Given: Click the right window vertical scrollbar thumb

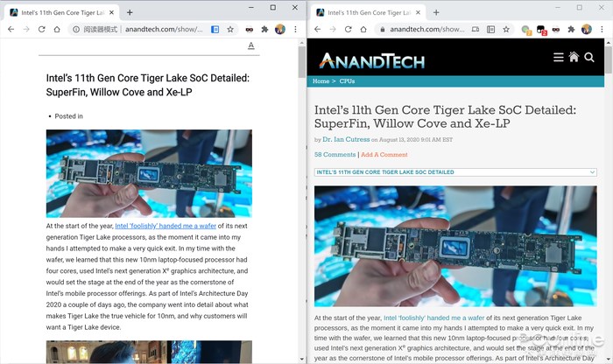Looking at the screenshot, I should pos(609,59).
